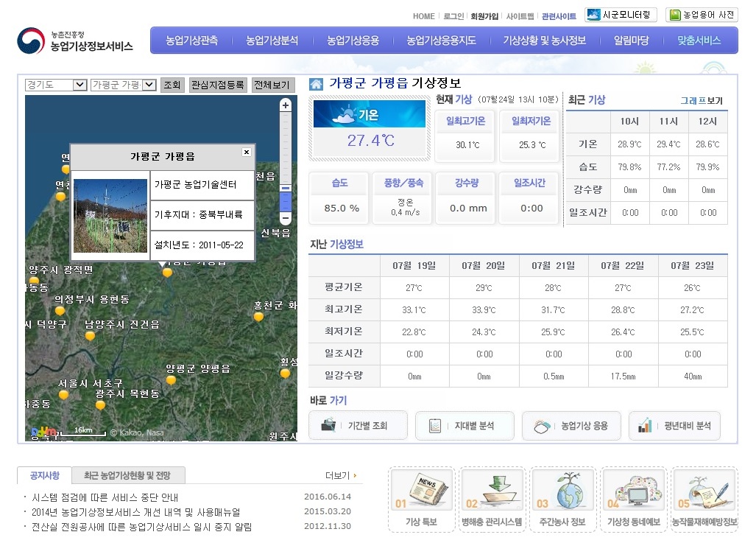Open 기상 특보 news icon tile
This screenshot has height=543, width=756.
click(x=421, y=500)
